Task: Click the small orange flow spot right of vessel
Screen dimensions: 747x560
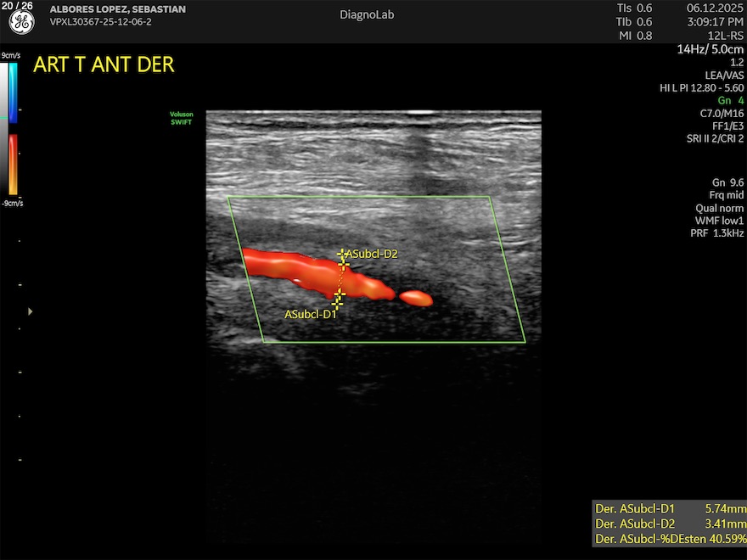Action: (x=416, y=298)
